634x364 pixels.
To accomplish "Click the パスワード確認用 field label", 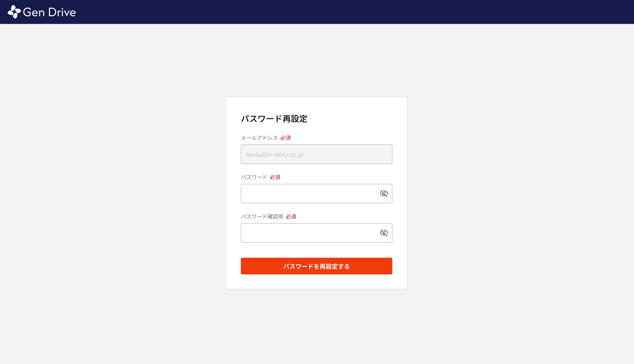I will [262, 216].
